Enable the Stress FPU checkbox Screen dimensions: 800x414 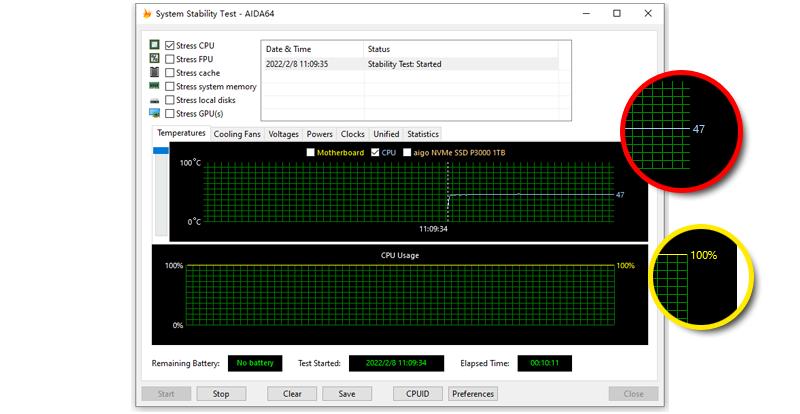170,59
